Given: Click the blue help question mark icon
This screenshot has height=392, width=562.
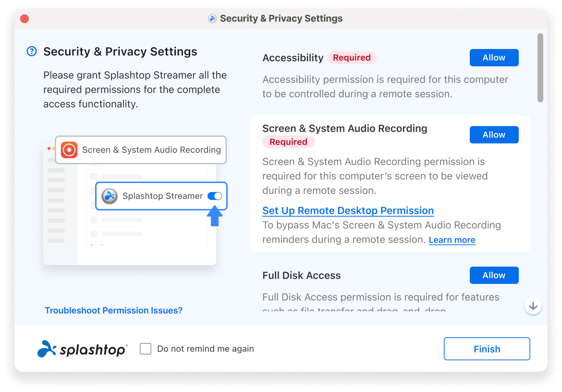Looking at the screenshot, I should 32,51.
